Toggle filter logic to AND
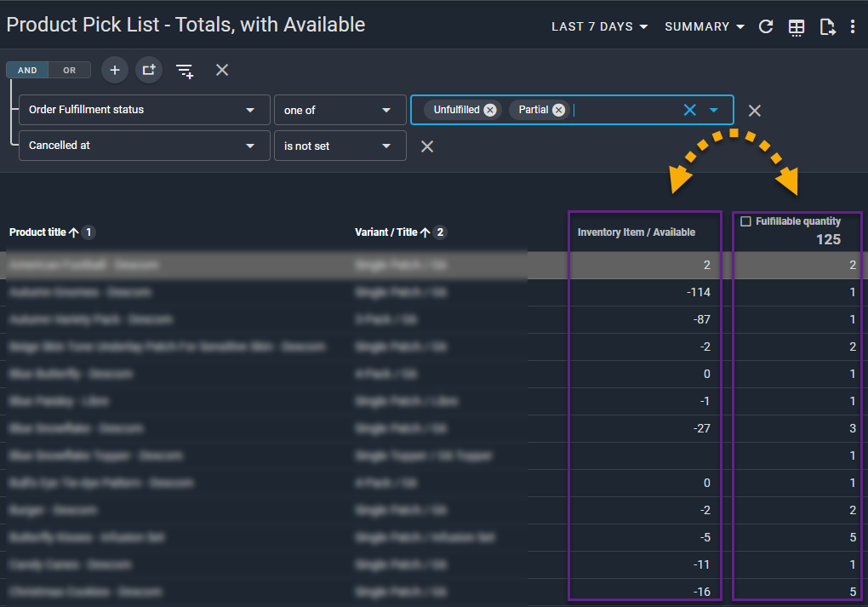The height and width of the screenshot is (607, 868). tap(27, 71)
